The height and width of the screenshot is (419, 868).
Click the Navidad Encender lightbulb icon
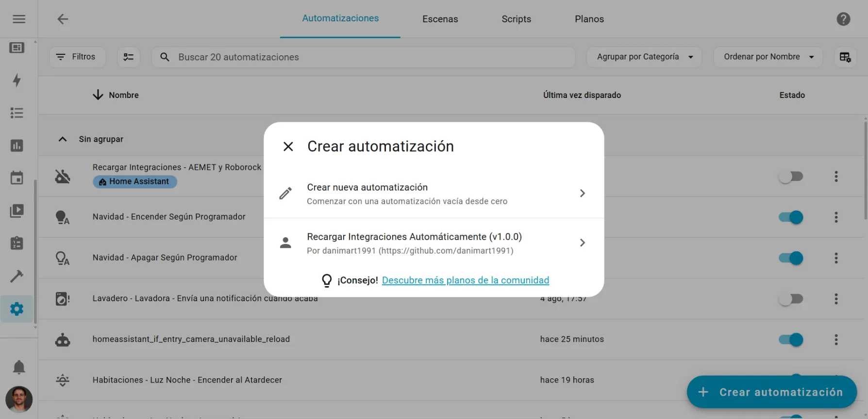[63, 217]
